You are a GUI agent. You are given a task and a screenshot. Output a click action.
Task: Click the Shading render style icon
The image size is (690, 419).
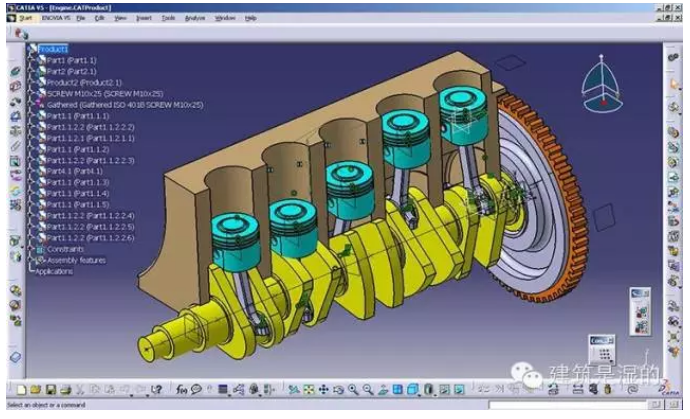pos(428,390)
